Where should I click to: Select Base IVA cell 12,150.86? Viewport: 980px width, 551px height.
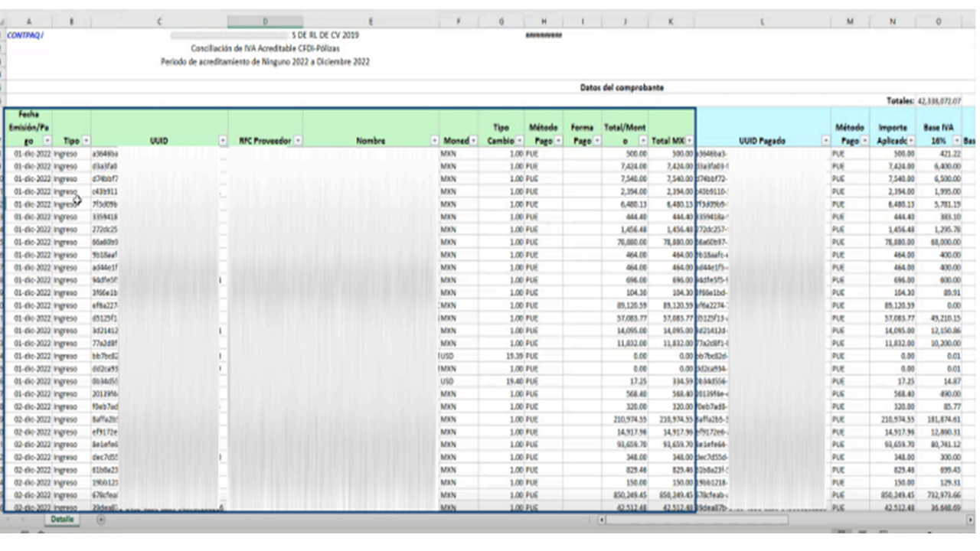[939, 331]
